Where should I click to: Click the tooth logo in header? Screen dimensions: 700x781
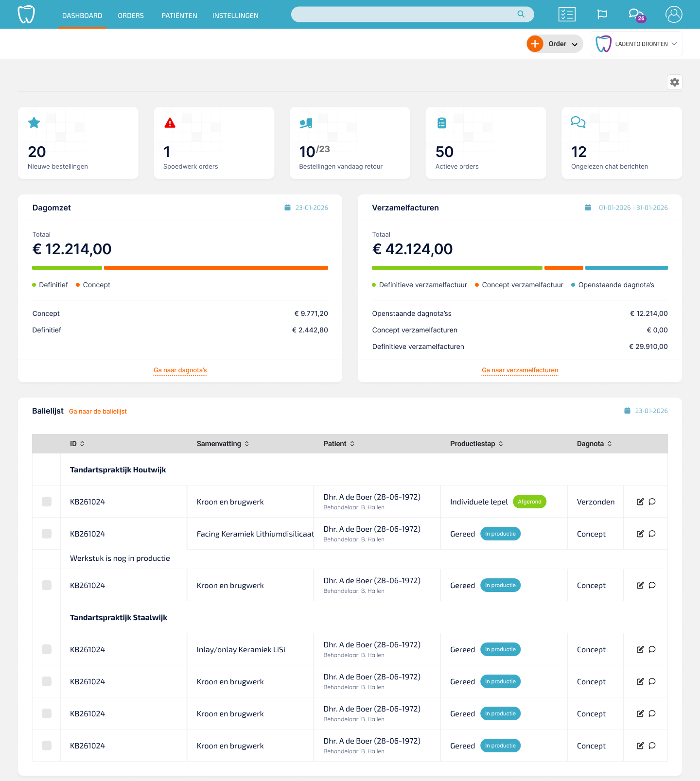[x=26, y=15]
